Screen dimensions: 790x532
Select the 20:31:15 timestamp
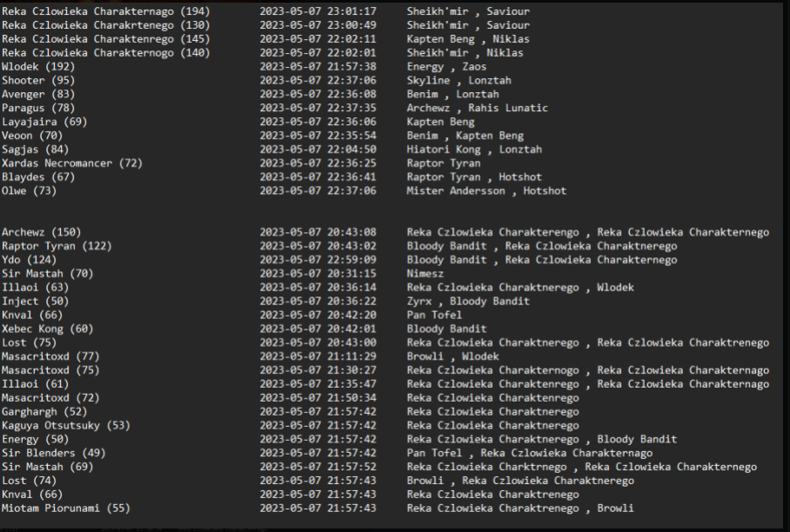coord(318,274)
